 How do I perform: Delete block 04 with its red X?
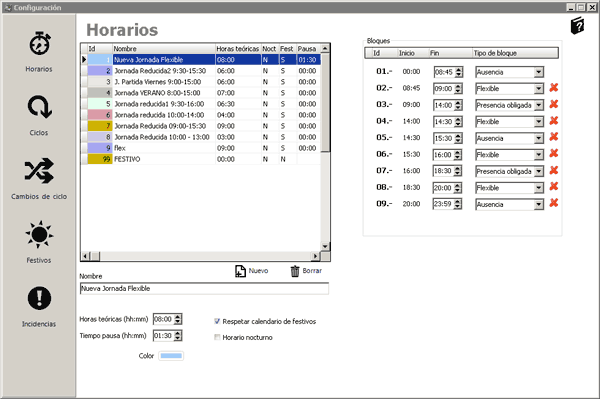click(553, 121)
